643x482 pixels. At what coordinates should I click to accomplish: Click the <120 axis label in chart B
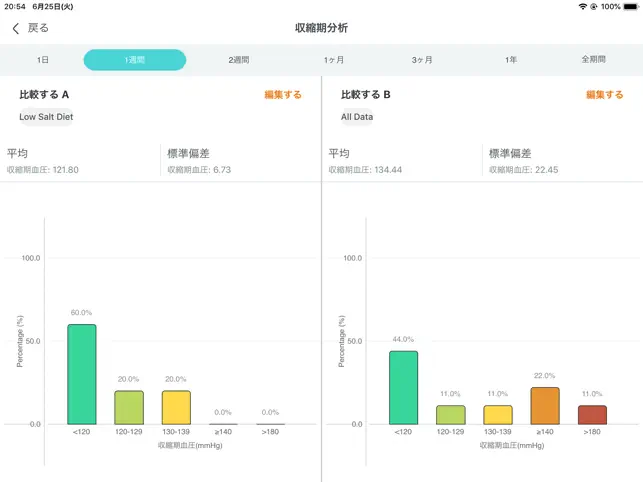(x=403, y=432)
